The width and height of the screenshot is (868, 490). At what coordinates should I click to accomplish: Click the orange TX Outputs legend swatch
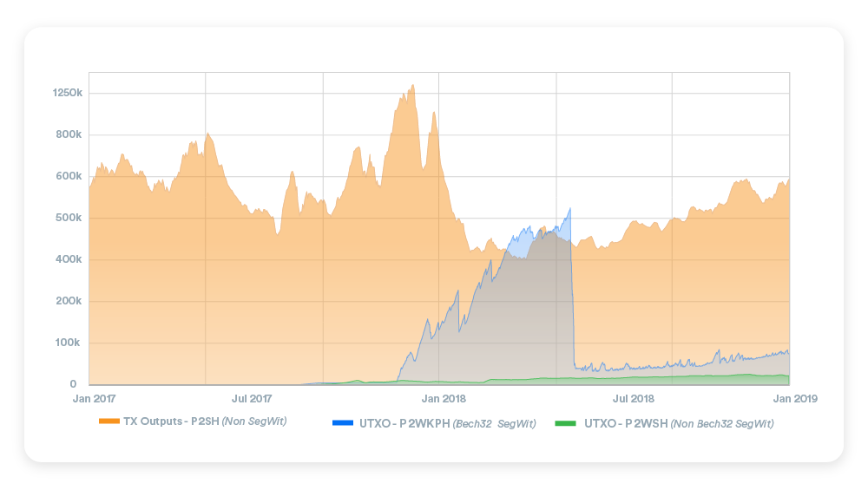pyautogui.click(x=108, y=421)
